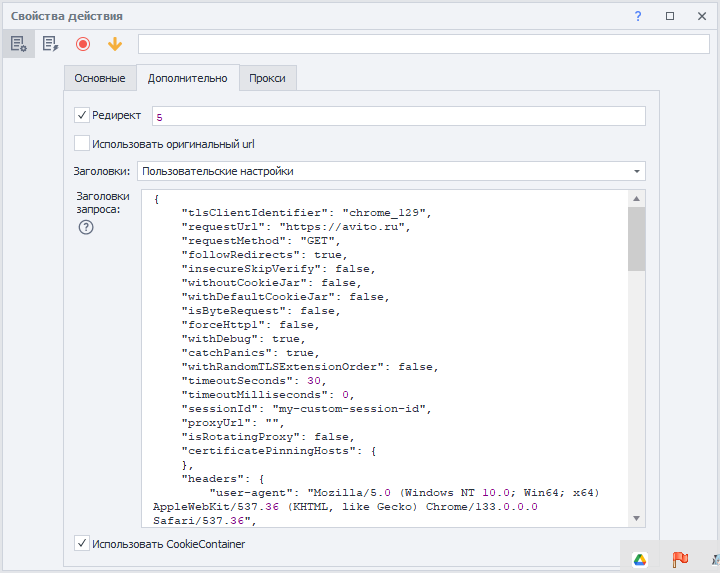The height and width of the screenshot is (573, 720).
Task: Click the red record circle icon
Action: 83,44
